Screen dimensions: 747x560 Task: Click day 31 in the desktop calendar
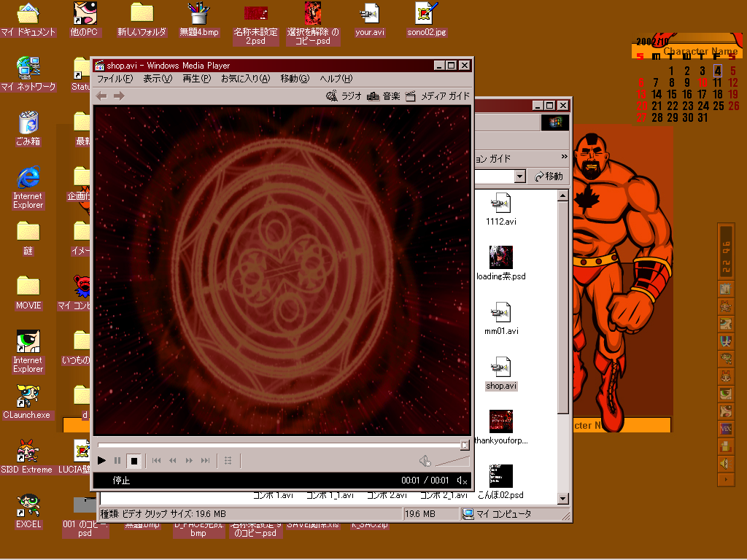point(703,117)
